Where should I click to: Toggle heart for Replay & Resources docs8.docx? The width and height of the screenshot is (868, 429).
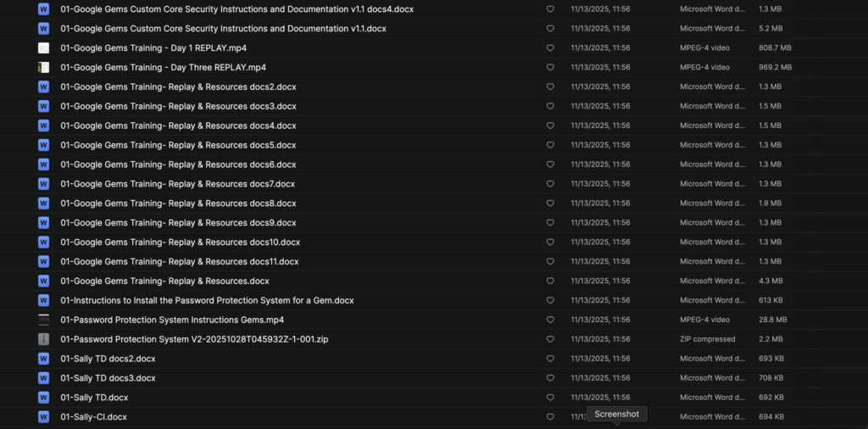tap(550, 203)
